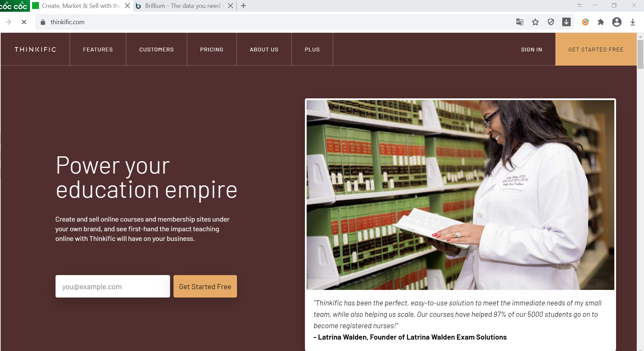Open the Pricing navigation item
Viewport: 644px width, 351px height.
pyautogui.click(x=212, y=49)
